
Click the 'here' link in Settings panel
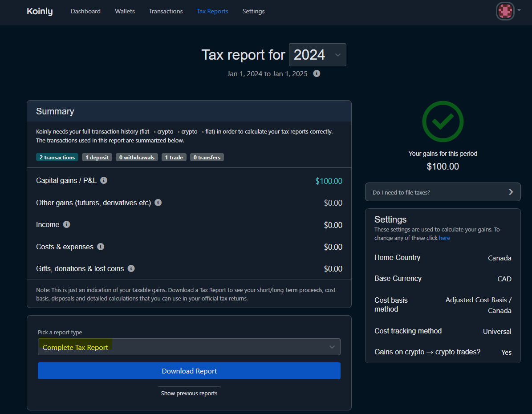[444, 238]
